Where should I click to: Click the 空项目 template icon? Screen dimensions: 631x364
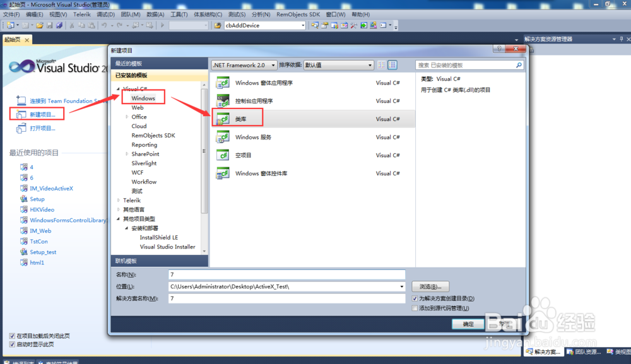[x=223, y=155]
